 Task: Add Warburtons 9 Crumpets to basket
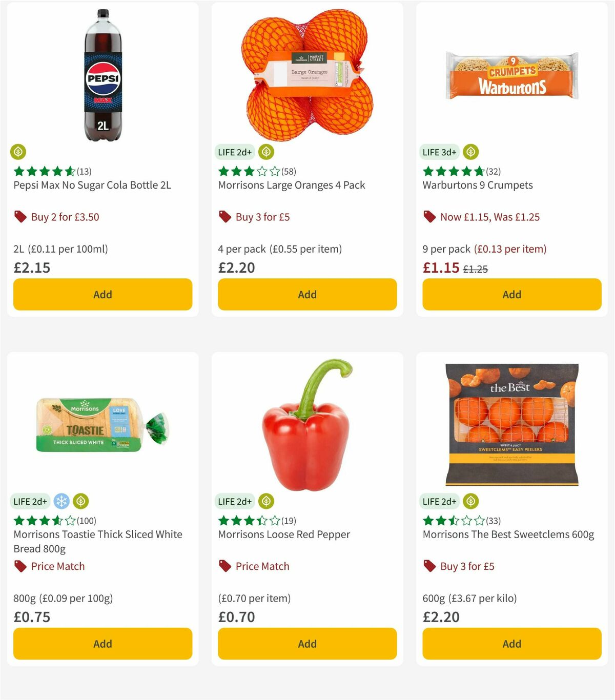click(511, 294)
